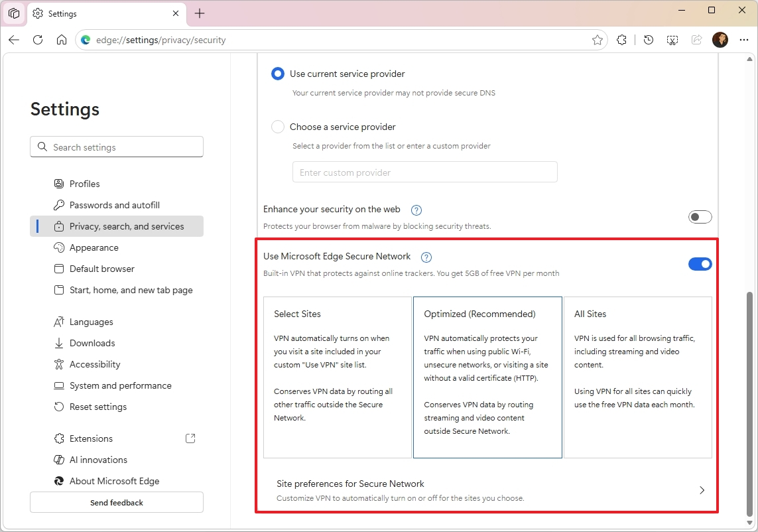
Task: Open the Extensions puzzle icon in toolbar
Action: 621,40
